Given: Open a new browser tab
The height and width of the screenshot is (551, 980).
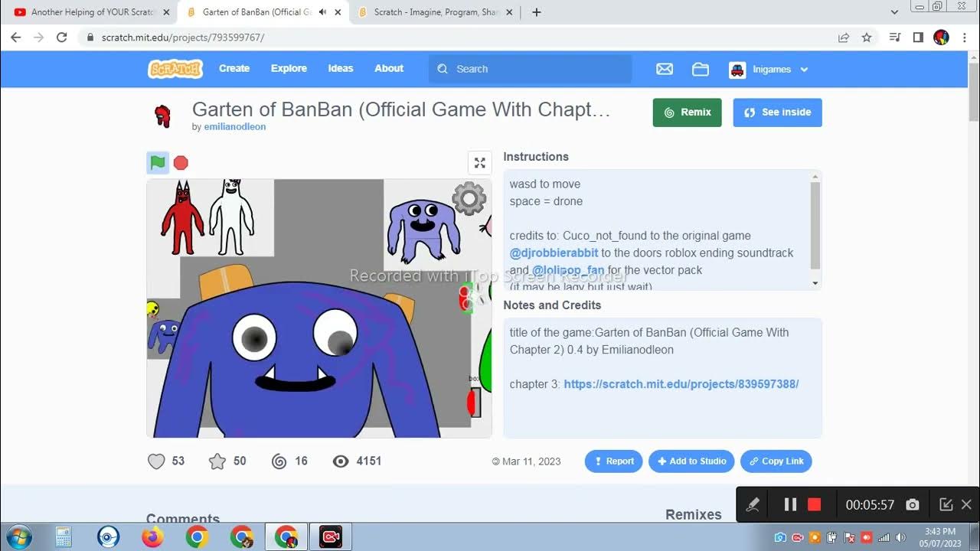Looking at the screenshot, I should point(537,12).
